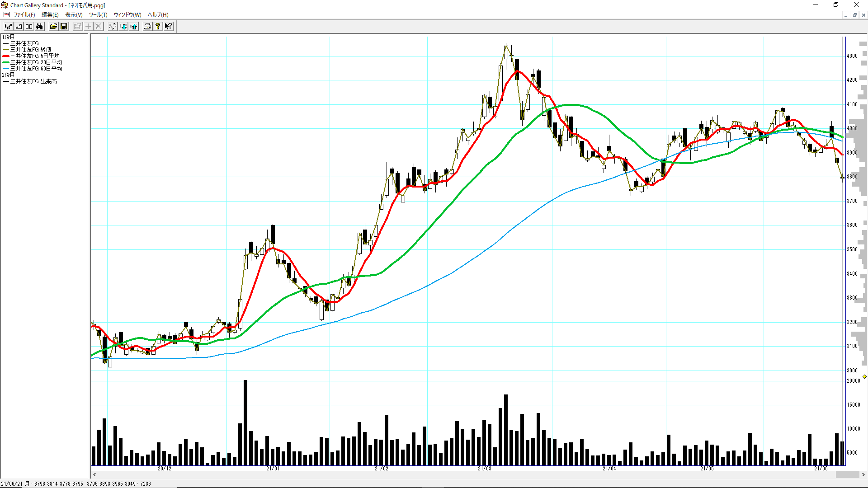The width and height of the screenshot is (868, 488).
Task: Activate the context help pointer icon
Action: [168, 27]
